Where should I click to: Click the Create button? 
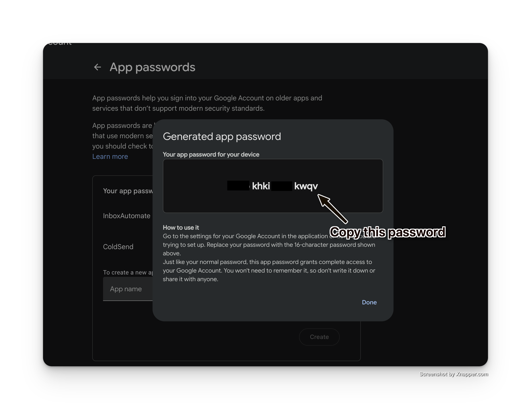(x=319, y=337)
